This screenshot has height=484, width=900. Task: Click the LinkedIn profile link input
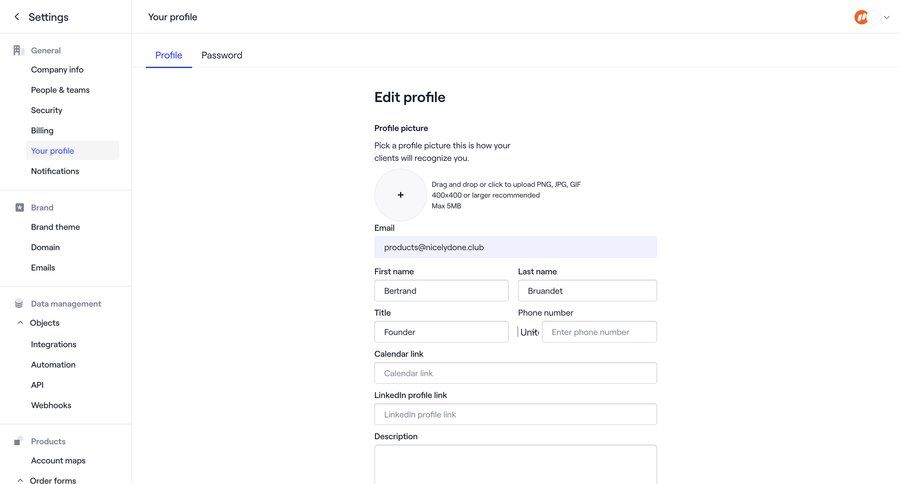(x=515, y=415)
